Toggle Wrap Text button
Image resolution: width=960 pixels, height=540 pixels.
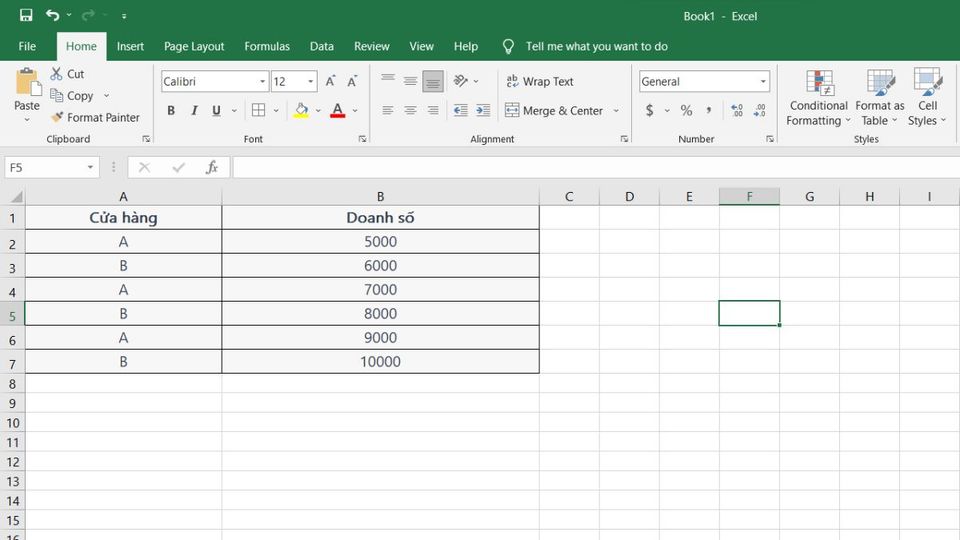click(540, 81)
